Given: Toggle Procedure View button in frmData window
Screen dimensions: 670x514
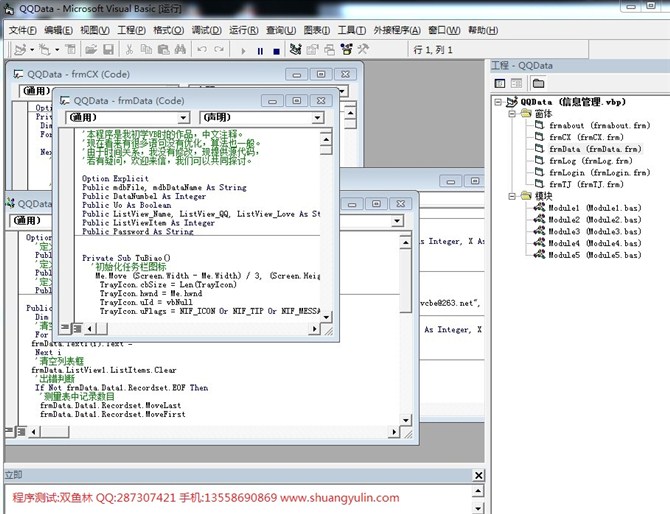Looking at the screenshot, I should tap(65, 328).
